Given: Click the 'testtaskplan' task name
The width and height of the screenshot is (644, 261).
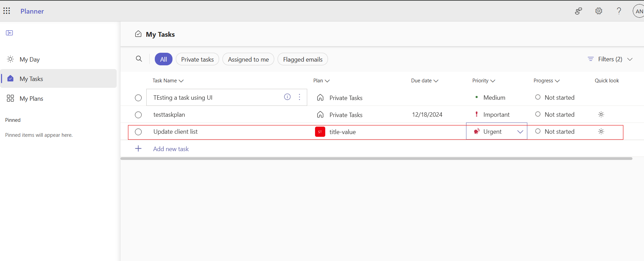Looking at the screenshot, I should (169, 115).
